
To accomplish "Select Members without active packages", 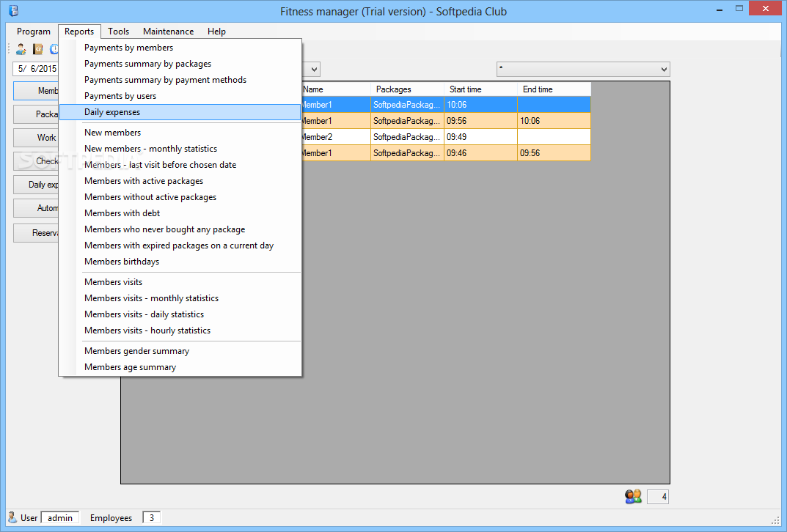I will [180, 197].
